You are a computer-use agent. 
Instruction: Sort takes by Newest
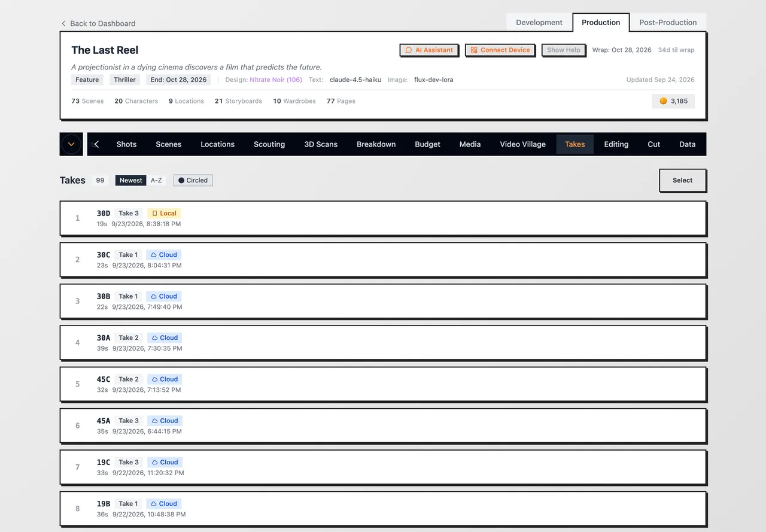130,180
